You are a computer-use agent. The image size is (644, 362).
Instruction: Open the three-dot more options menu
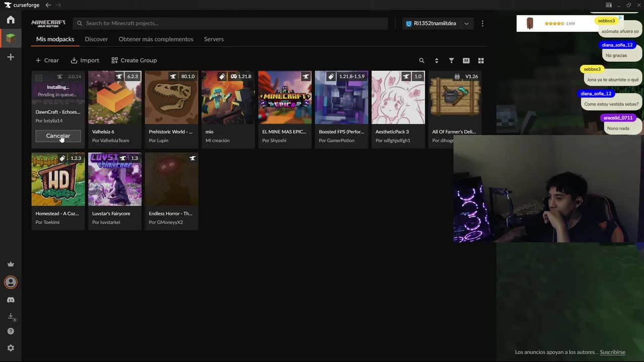[482, 23]
